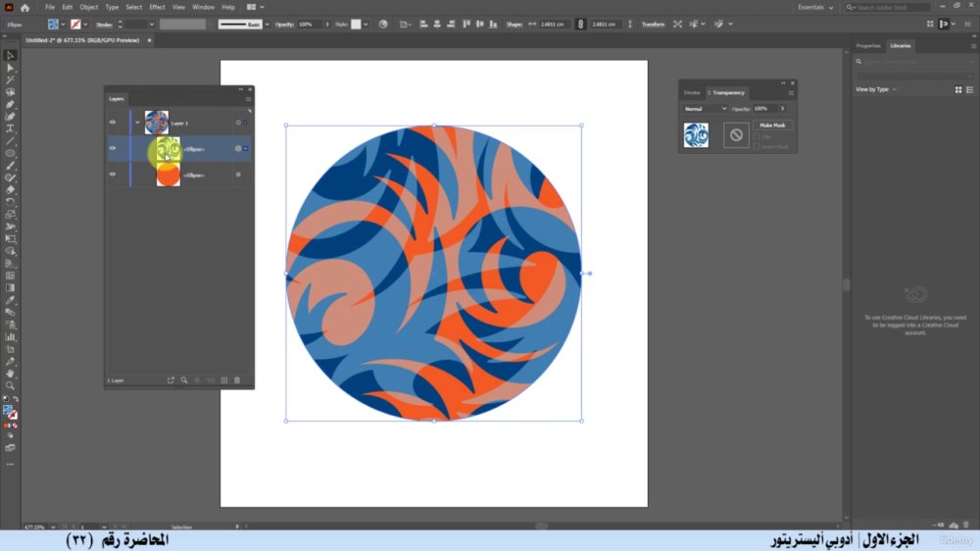Click the fill color swatch in control bar
The width and height of the screenshot is (980, 551).
(53, 25)
